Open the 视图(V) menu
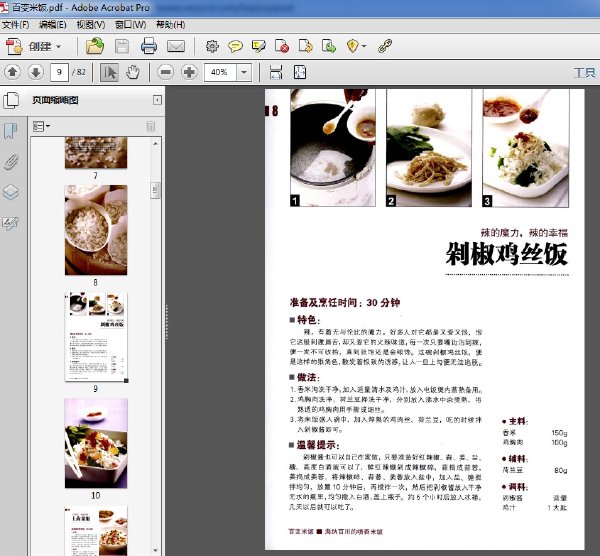The image size is (600, 556). pos(91,25)
